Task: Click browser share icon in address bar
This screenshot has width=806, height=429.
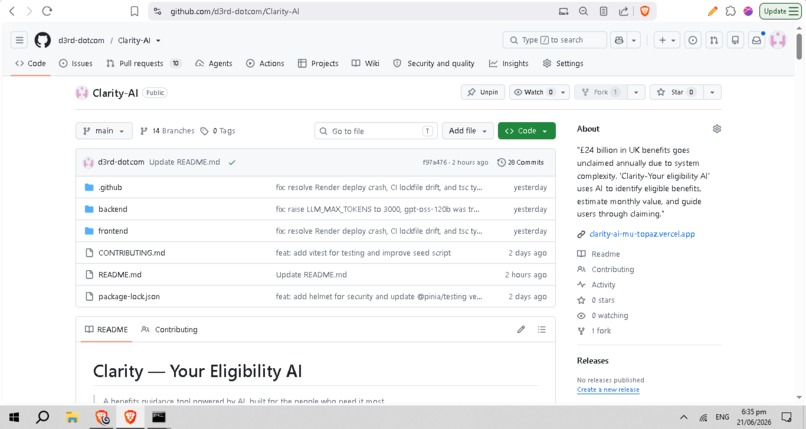Action: (x=624, y=11)
